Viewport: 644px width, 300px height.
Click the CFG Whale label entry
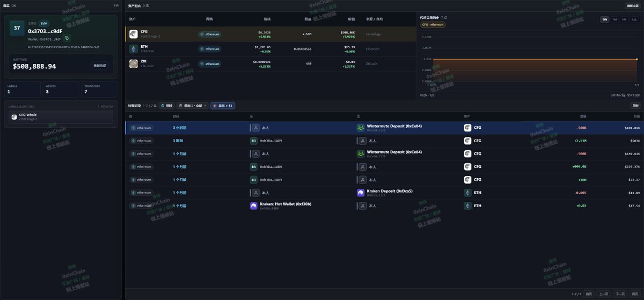[x=61, y=117]
